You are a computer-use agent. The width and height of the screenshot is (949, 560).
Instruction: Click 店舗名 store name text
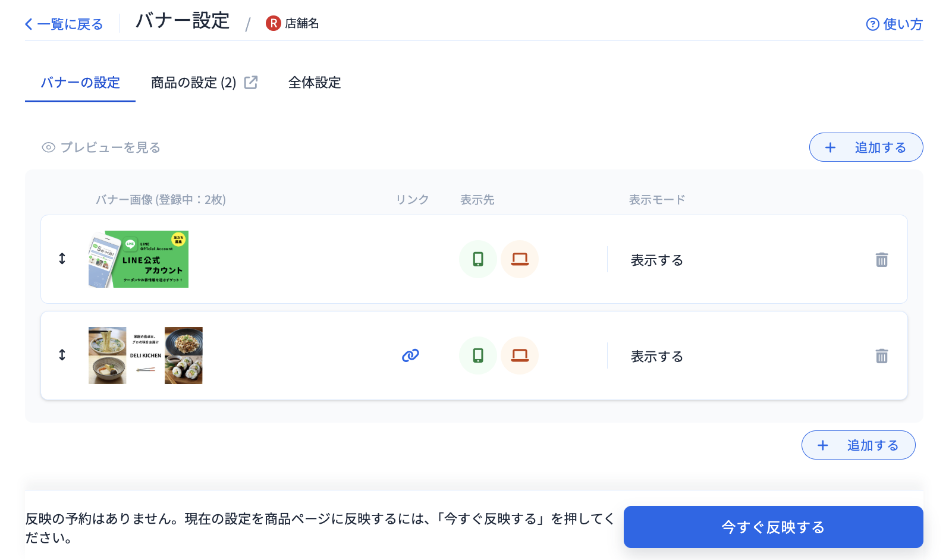click(x=302, y=23)
